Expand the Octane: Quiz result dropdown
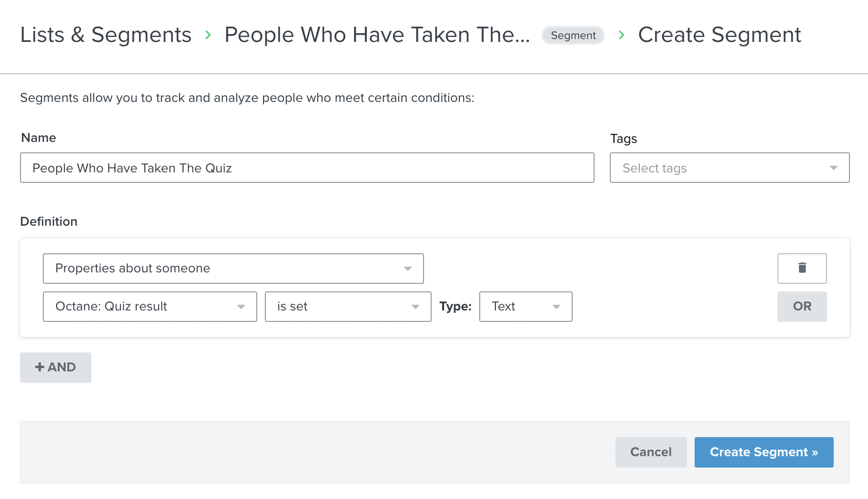Screen dimensions: 868x499 [x=150, y=307]
